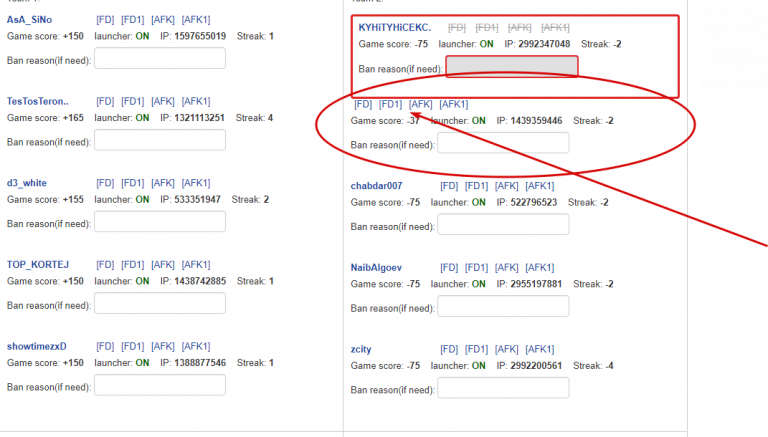
Task: Focus ban reason field for d3_white
Action: [160, 222]
